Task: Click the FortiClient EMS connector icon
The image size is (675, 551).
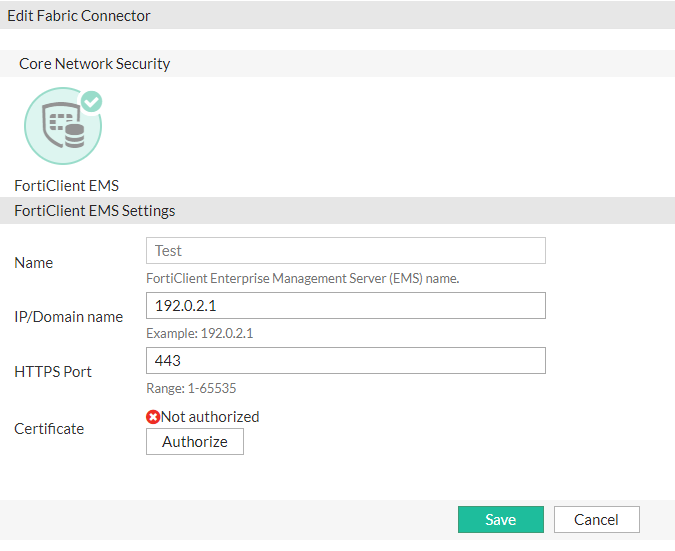Action: [62, 126]
